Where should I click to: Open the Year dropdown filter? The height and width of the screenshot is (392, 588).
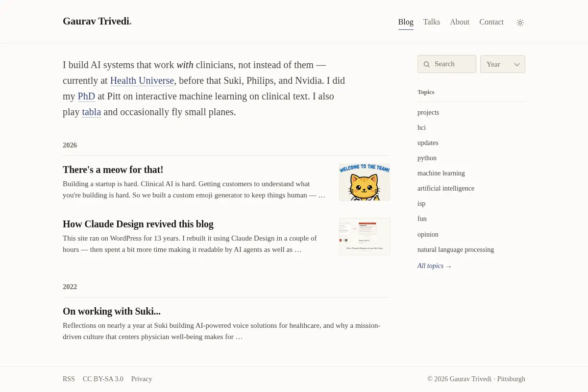[x=503, y=64]
